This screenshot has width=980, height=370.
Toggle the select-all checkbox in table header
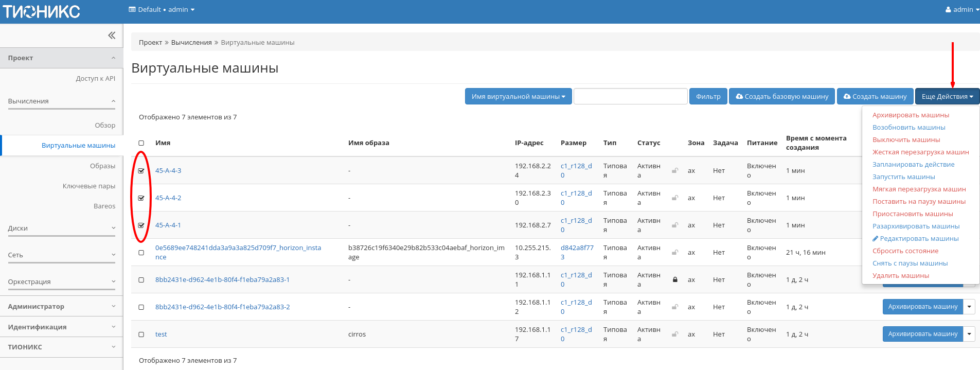pyautogui.click(x=141, y=143)
